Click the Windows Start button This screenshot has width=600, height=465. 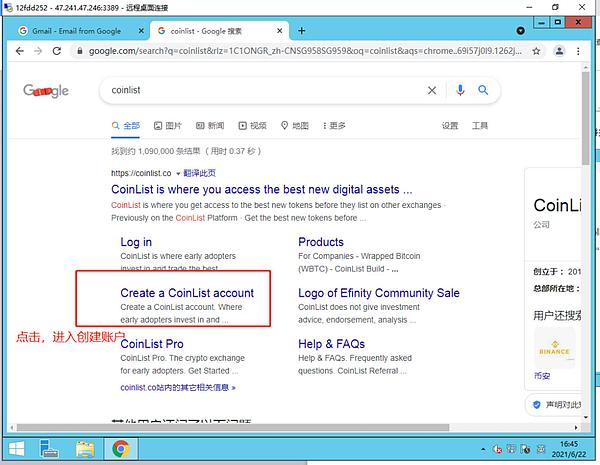click(17, 449)
